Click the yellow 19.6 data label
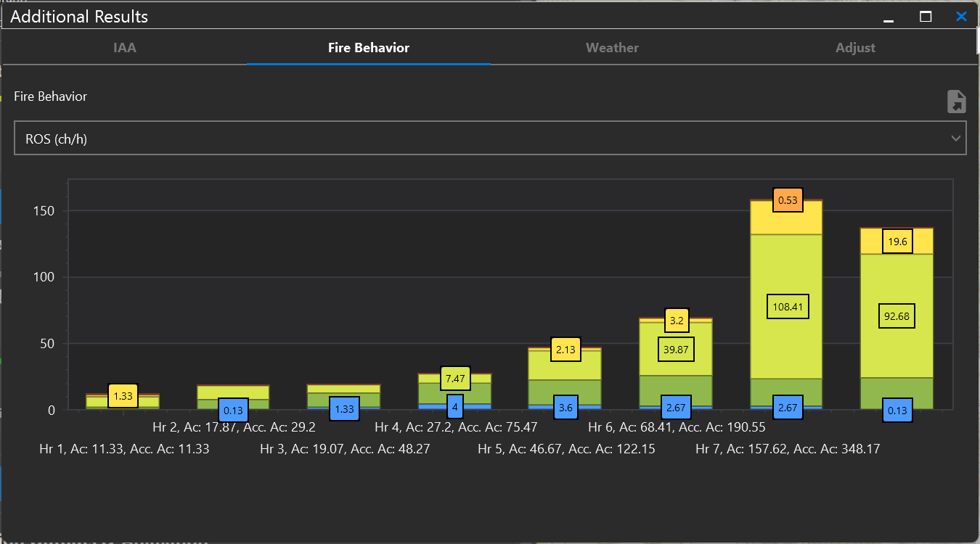The width and height of the screenshot is (980, 544). 897,242
